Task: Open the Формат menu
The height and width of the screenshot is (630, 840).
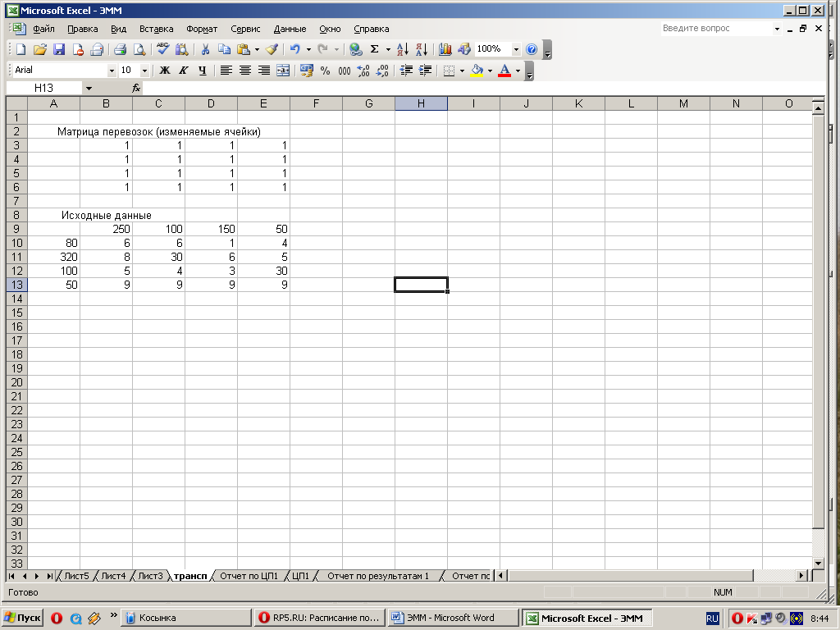Action: [202, 29]
